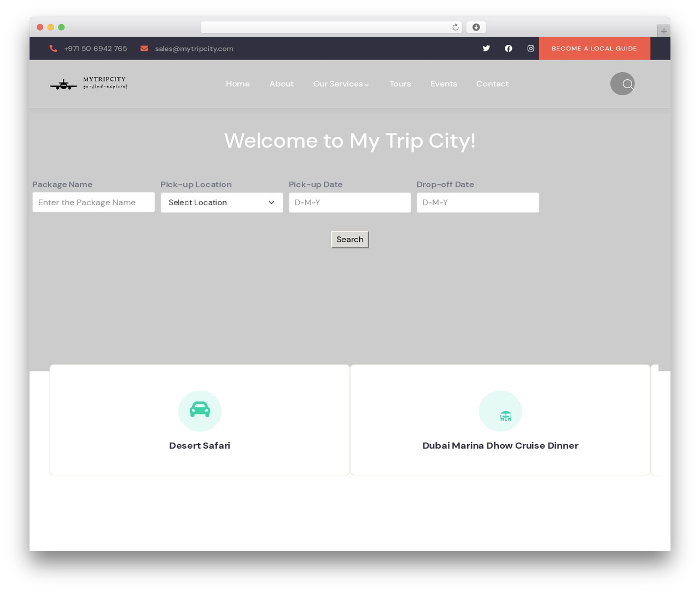This screenshot has width=700, height=593.
Task: Click the browser download icon
Action: tap(476, 27)
